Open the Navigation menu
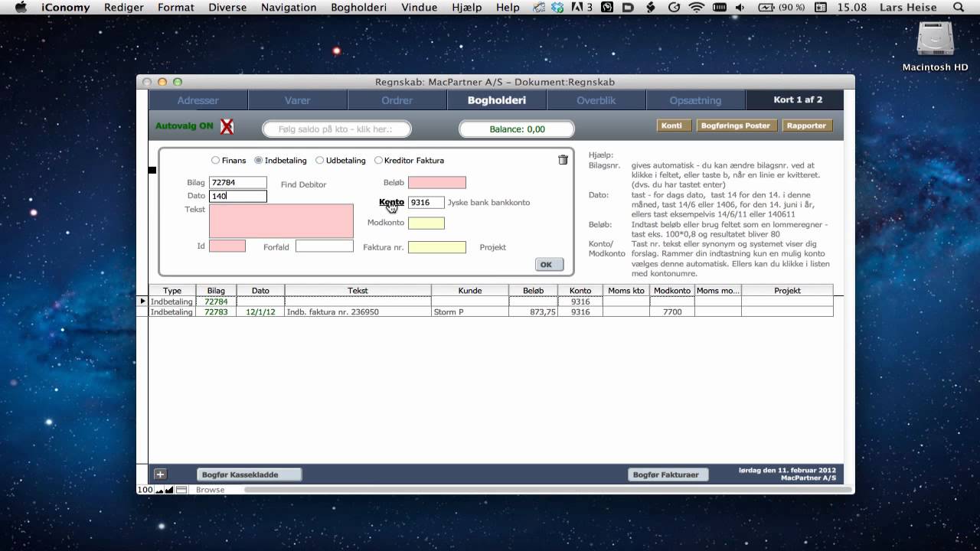The width and height of the screenshot is (980, 551). point(289,7)
